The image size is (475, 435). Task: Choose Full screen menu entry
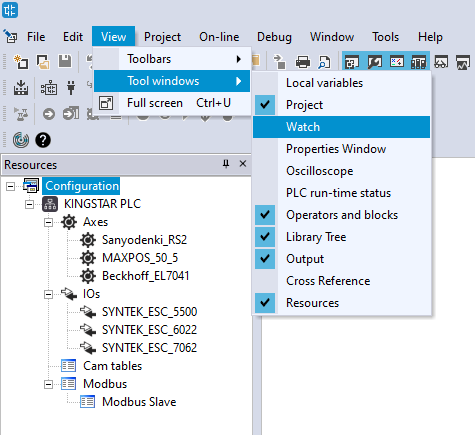172,103
